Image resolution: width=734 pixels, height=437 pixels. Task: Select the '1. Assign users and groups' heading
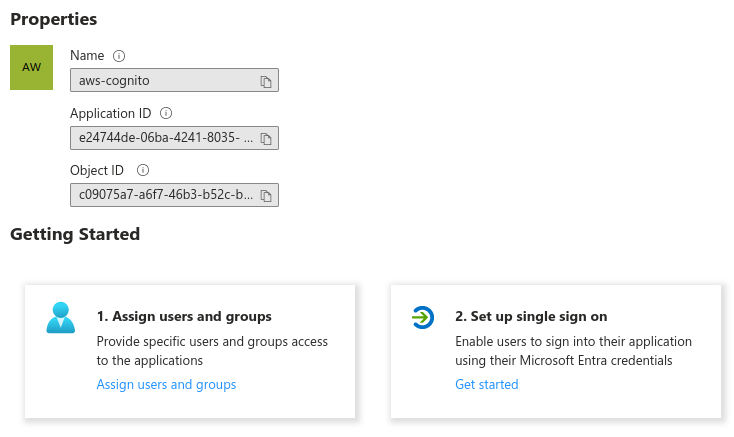pyautogui.click(x=184, y=317)
